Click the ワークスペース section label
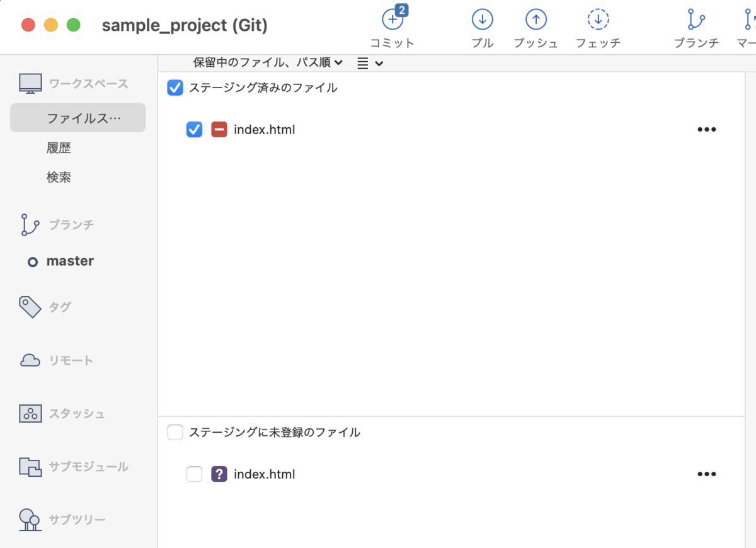 coord(88,84)
